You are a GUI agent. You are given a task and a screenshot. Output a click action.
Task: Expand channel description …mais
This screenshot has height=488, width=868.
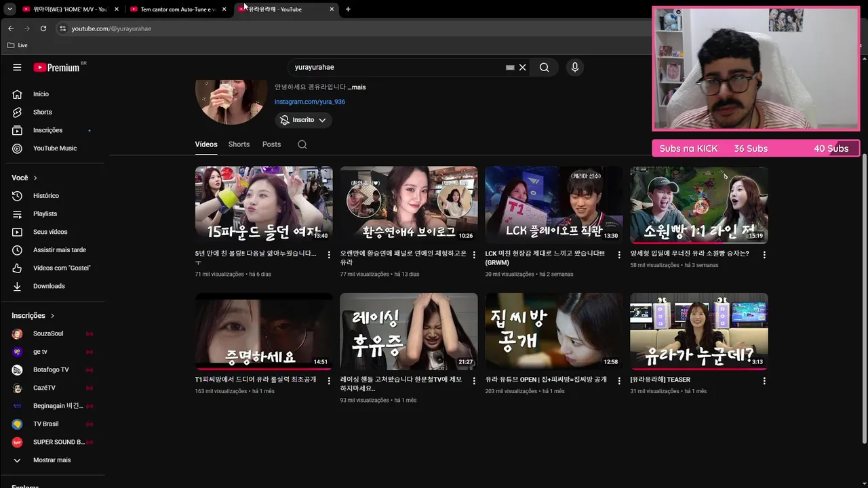357,87
